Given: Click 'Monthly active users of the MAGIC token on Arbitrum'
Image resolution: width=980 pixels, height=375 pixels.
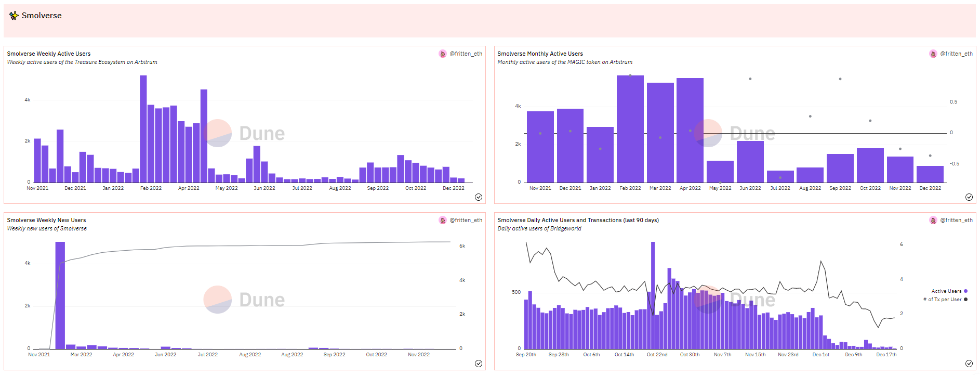Looking at the screenshot, I should [565, 62].
